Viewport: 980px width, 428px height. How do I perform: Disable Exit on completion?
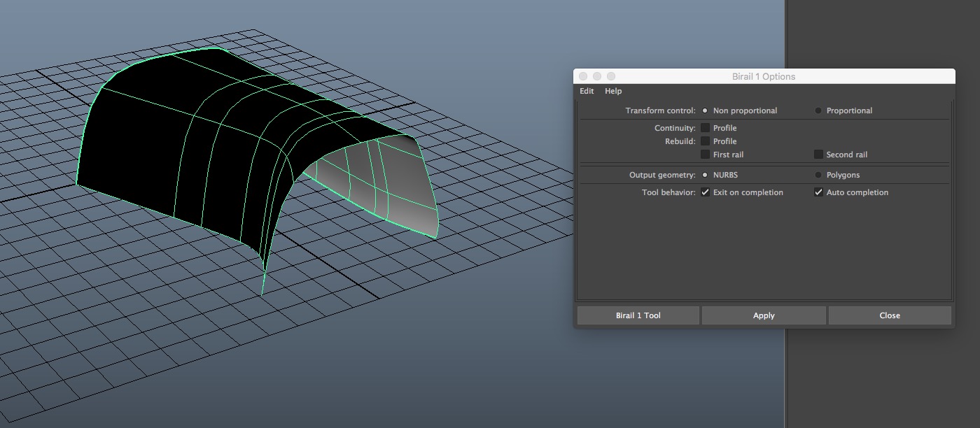point(705,192)
